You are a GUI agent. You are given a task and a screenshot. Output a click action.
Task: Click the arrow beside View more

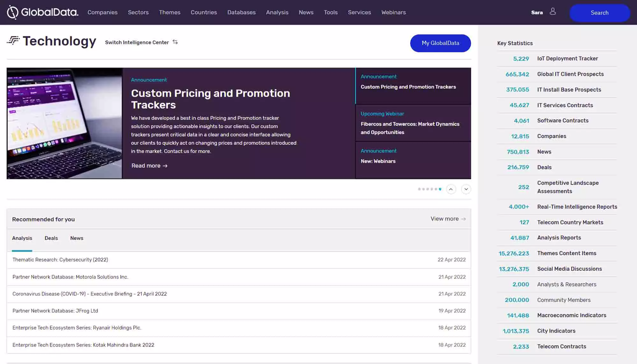(x=463, y=219)
